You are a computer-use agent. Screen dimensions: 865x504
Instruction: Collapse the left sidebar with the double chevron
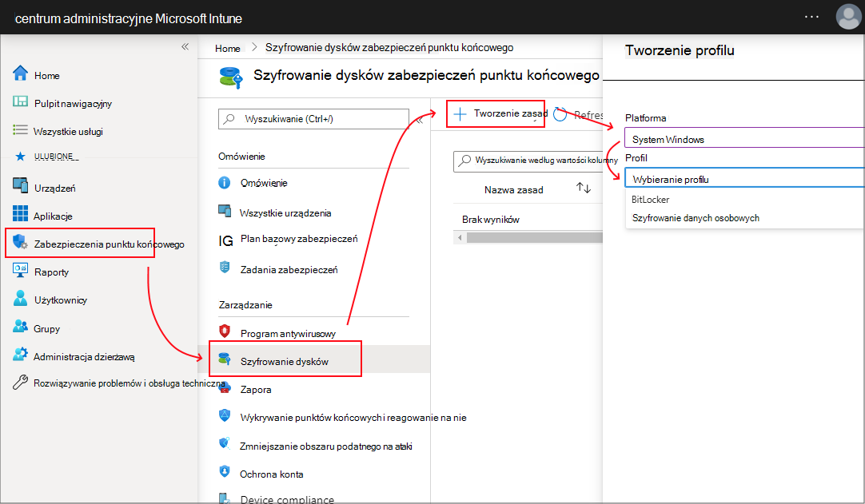click(185, 47)
